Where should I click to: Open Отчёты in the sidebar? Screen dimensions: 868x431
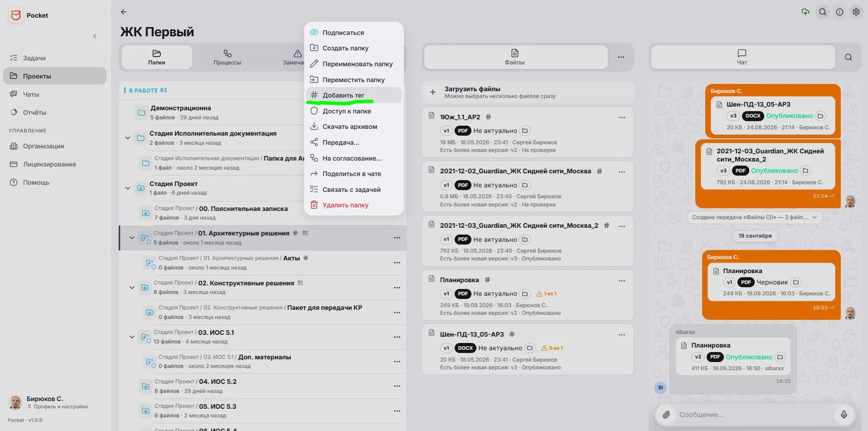[55, 113]
